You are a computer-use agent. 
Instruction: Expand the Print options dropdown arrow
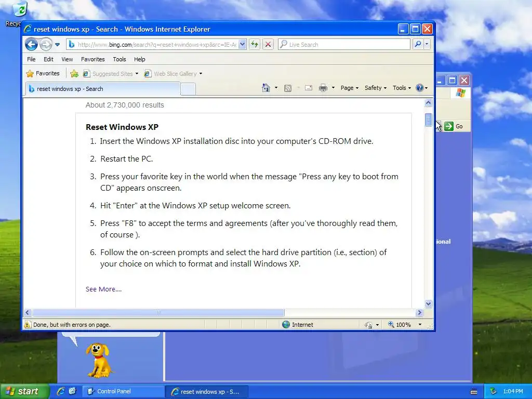coord(333,88)
